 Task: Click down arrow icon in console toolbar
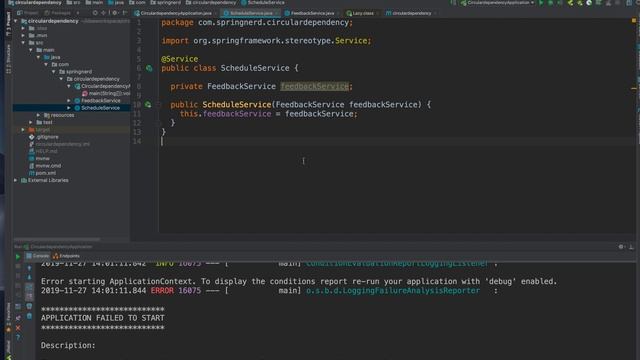[x=29, y=277]
